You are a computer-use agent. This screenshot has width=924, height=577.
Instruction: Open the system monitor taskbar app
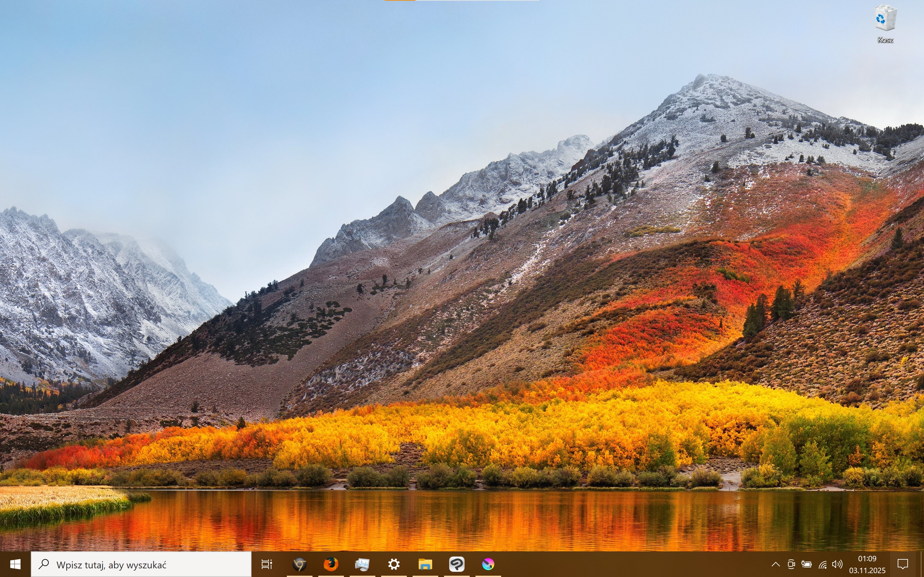(362, 564)
